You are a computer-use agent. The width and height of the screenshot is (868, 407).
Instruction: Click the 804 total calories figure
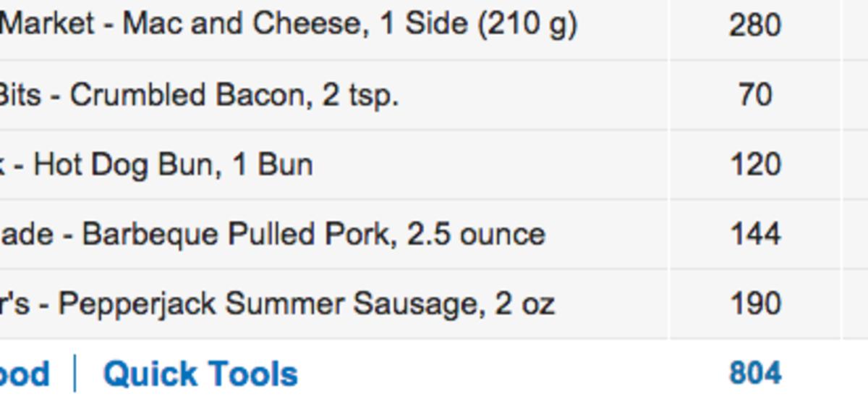pos(754,374)
